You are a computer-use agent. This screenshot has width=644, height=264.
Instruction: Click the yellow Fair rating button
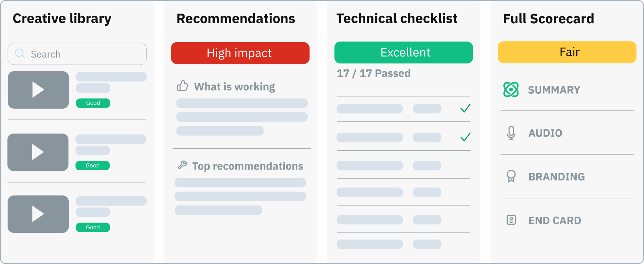[567, 52]
